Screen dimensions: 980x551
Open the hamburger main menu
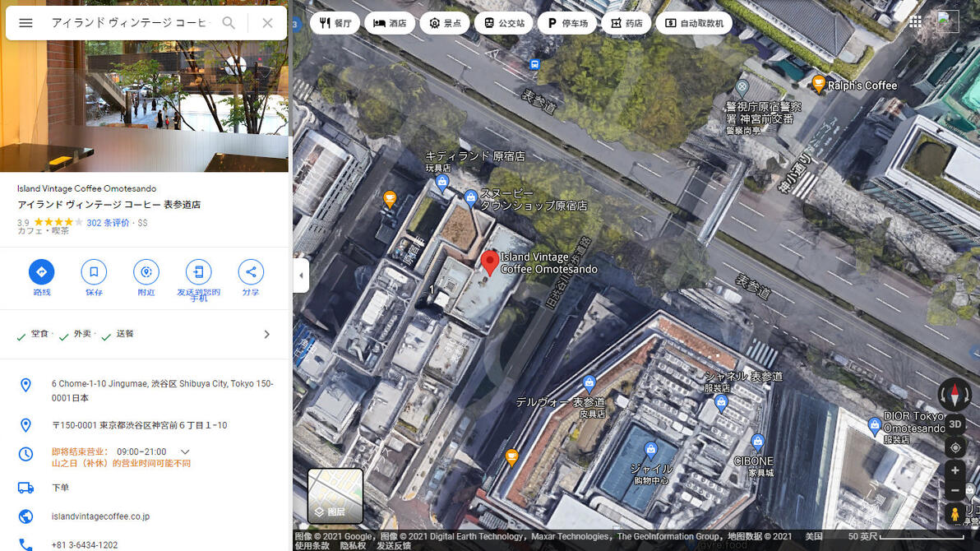tap(25, 23)
